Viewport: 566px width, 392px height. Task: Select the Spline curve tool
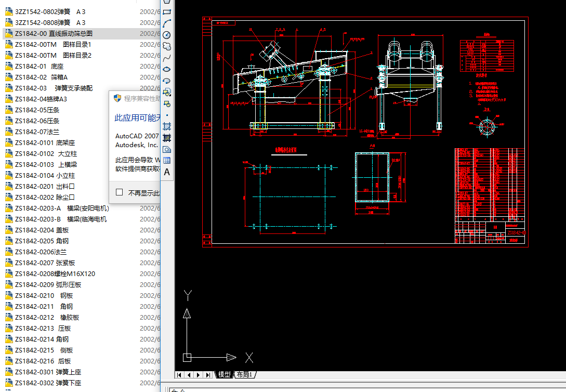[x=167, y=58]
